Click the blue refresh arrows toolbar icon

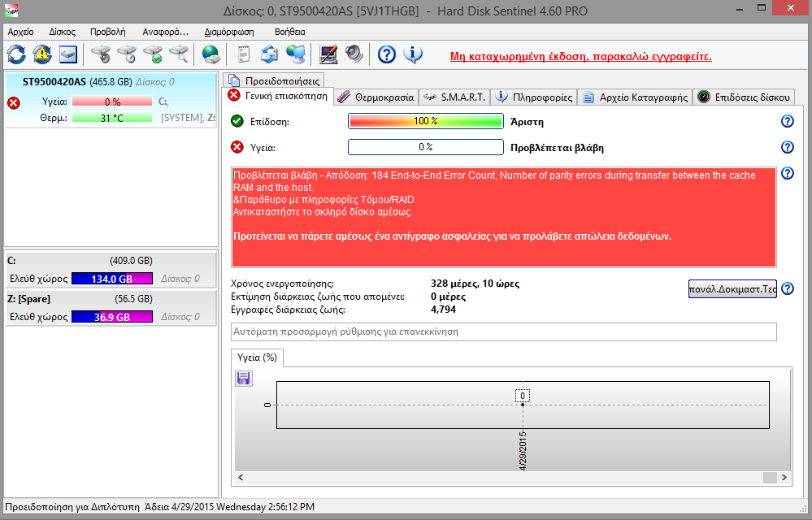coord(16,54)
